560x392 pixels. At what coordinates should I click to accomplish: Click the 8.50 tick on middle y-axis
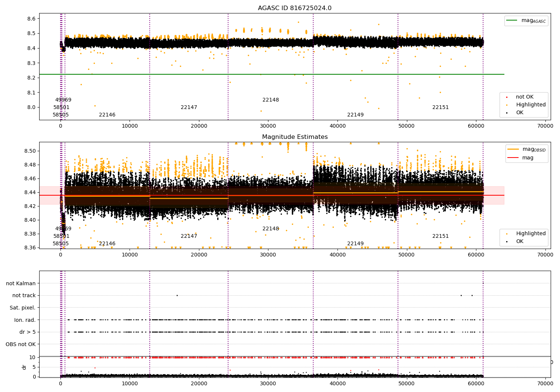[x=30, y=151]
